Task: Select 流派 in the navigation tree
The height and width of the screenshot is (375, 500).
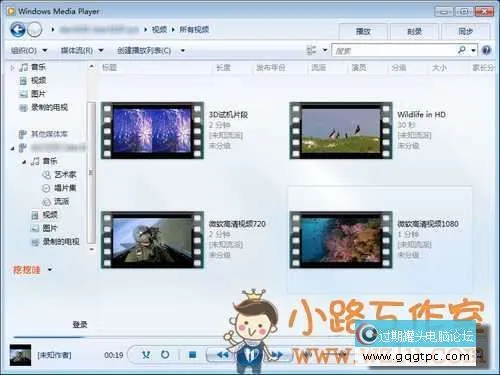Action: [62, 201]
